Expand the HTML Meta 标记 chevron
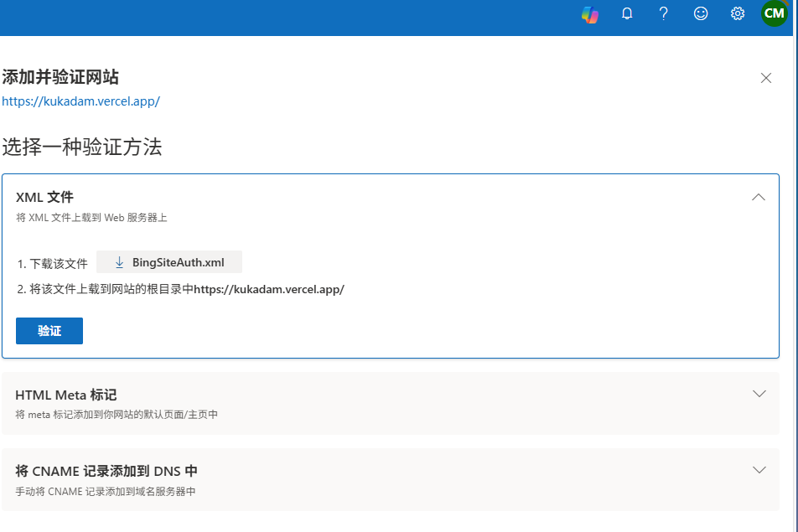798x532 pixels. 759,394
